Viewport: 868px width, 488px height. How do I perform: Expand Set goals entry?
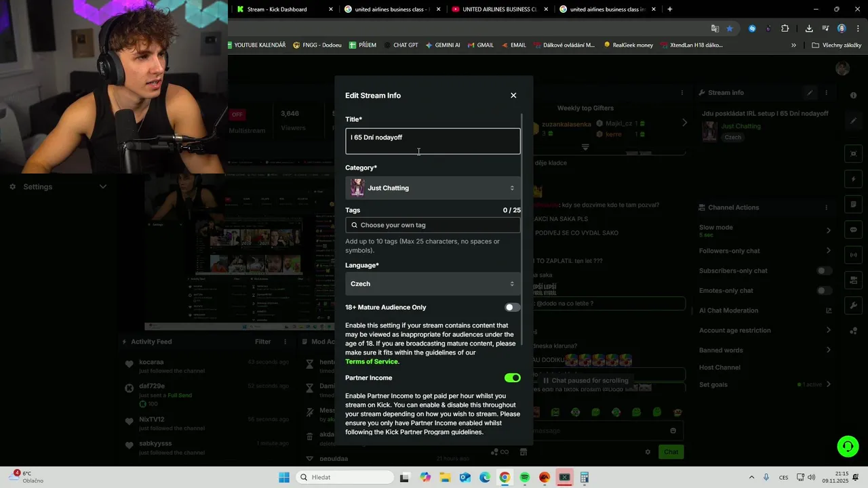[828, 384]
